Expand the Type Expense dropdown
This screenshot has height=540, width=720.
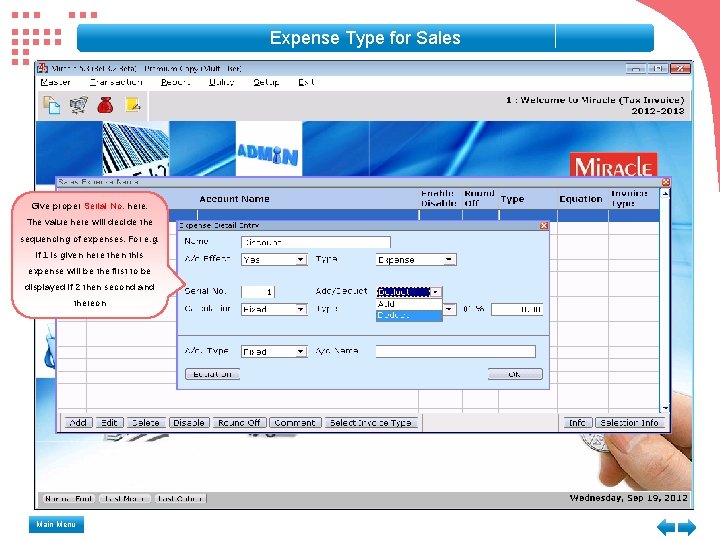pos(449,260)
